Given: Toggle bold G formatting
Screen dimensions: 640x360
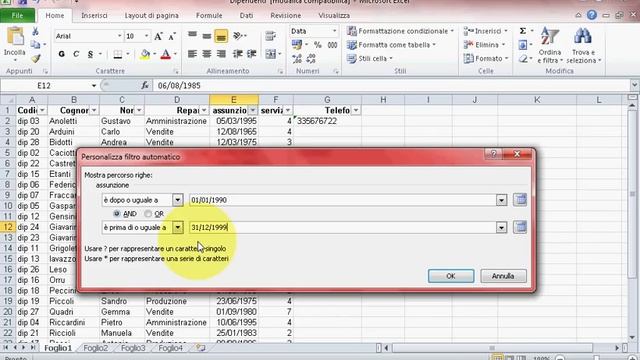Looking at the screenshot, I should (x=62, y=54).
